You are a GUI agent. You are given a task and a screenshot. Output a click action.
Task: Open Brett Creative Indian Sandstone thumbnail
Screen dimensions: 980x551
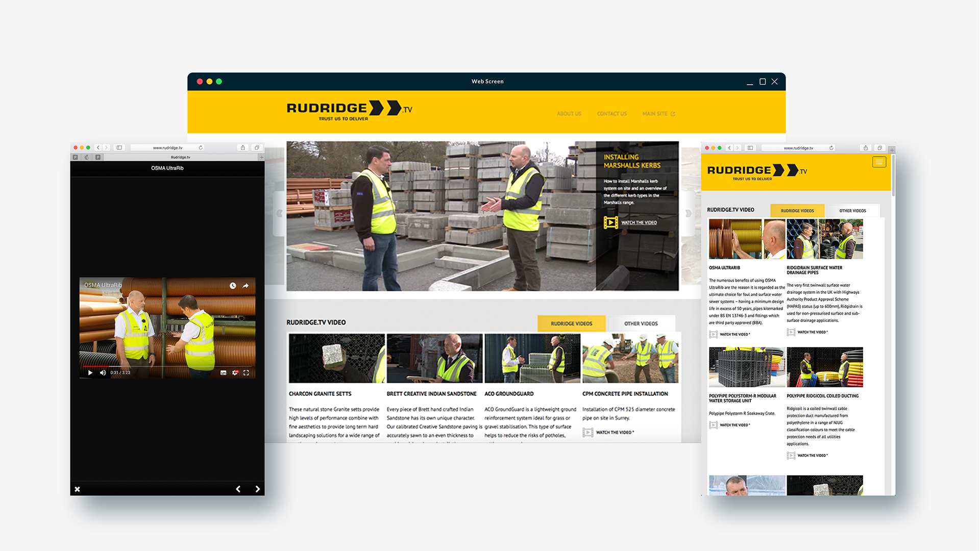(x=434, y=358)
